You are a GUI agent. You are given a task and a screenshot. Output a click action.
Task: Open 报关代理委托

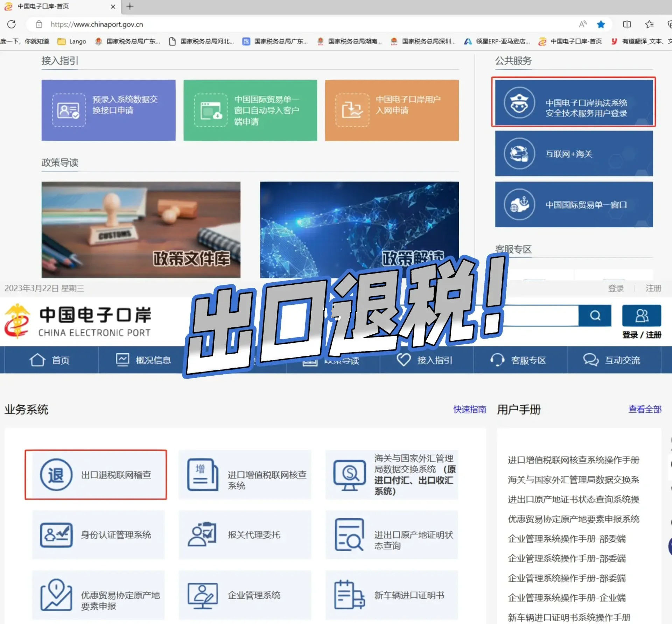click(245, 534)
